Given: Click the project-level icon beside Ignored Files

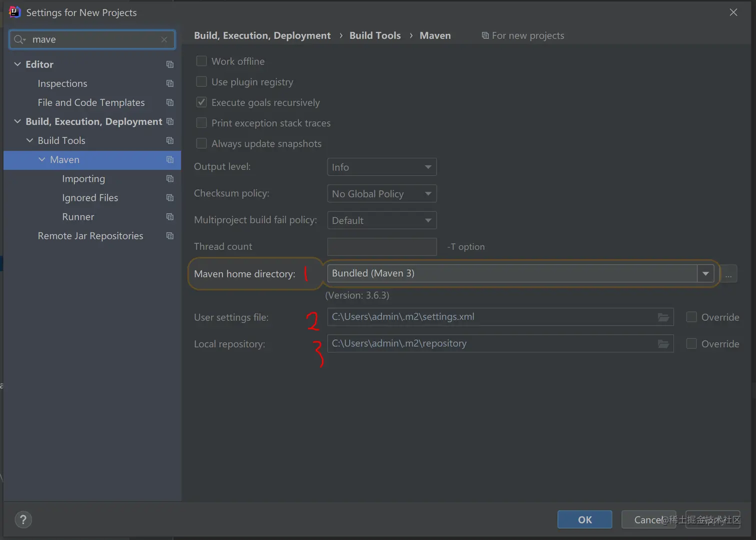Looking at the screenshot, I should (x=170, y=197).
